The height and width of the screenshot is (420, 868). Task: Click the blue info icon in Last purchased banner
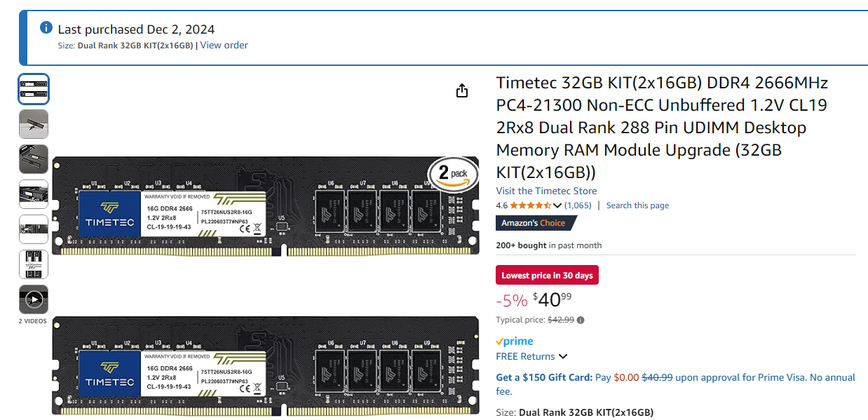pyautogui.click(x=46, y=27)
